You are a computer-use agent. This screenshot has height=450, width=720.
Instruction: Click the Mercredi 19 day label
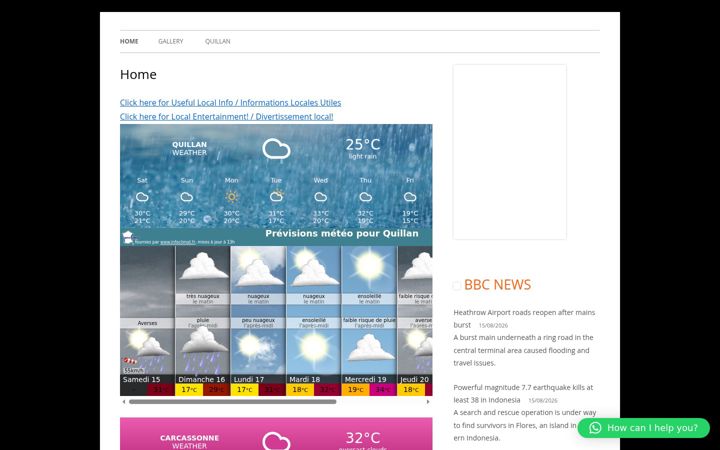point(366,380)
